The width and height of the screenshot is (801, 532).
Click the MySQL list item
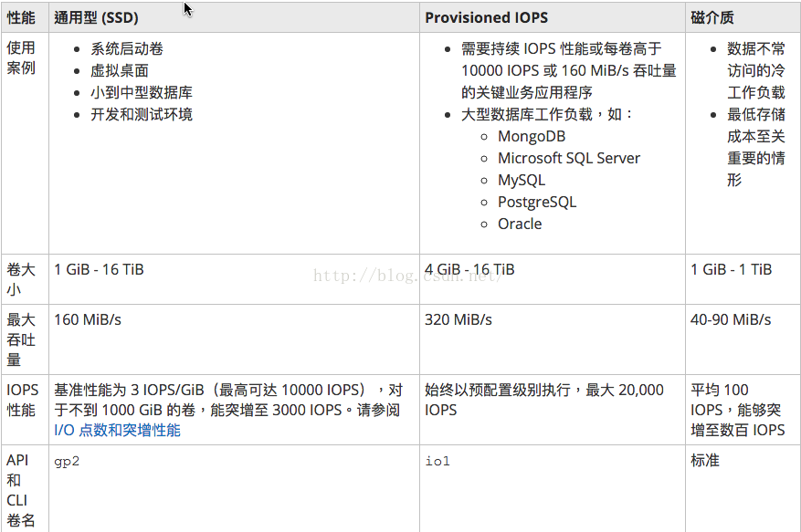click(x=522, y=181)
